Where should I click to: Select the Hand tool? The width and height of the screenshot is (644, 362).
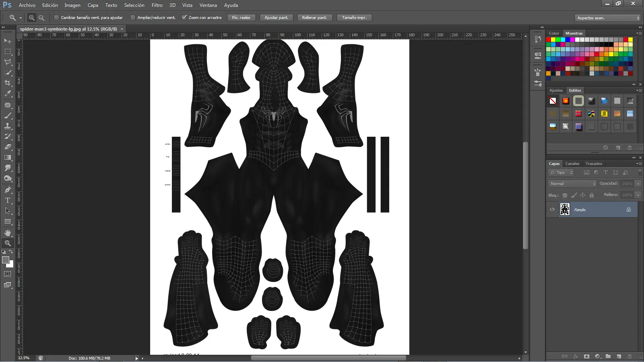coord(8,232)
